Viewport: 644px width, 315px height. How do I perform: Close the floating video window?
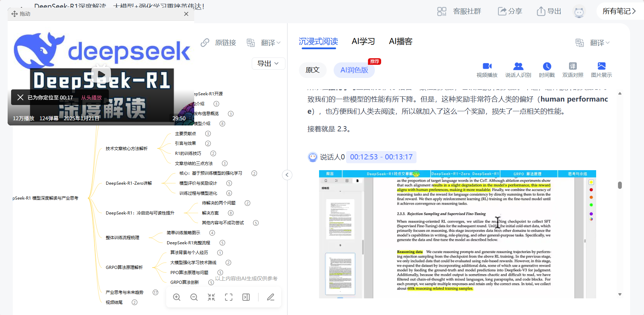pyautogui.click(x=186, y=14)
